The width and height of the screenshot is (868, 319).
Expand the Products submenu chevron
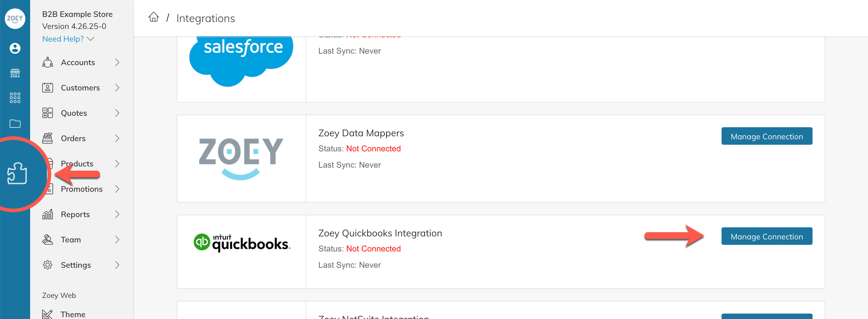117,163
